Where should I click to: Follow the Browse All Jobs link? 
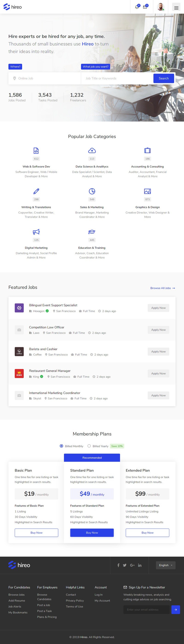click(x=163, y=288)
